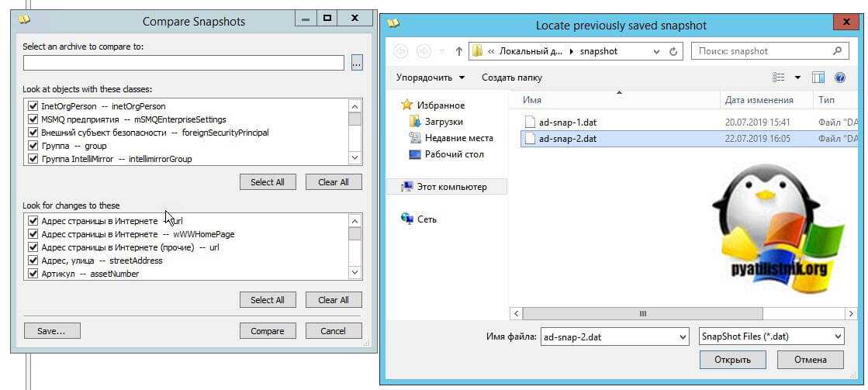Click the ad-snap-2.dat file icon
868x390 pixels.
pyautogui.click(x=530, y=139)
